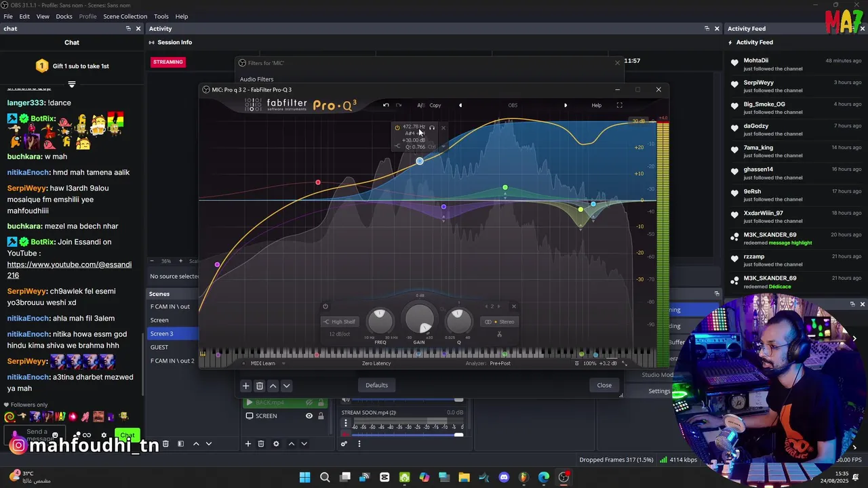Image resolution: width=868 pixels, height=488 pixels.
Task: Change the Zero Latency processing mode
Action: click(x=376, y=363)
